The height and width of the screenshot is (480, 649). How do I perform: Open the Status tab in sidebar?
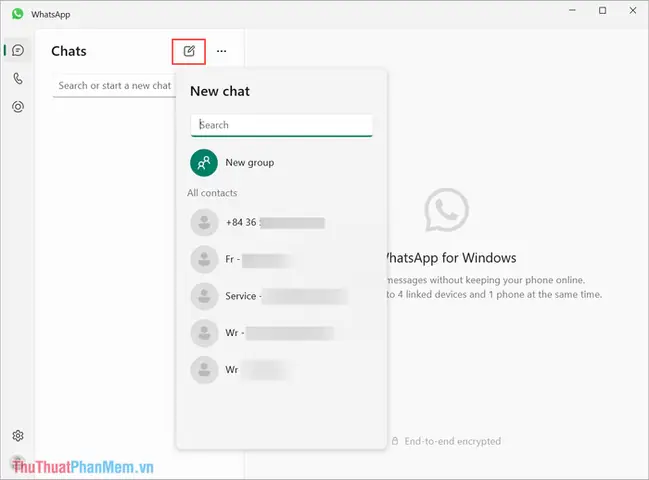pyautogui.click(x=18, y=107)
